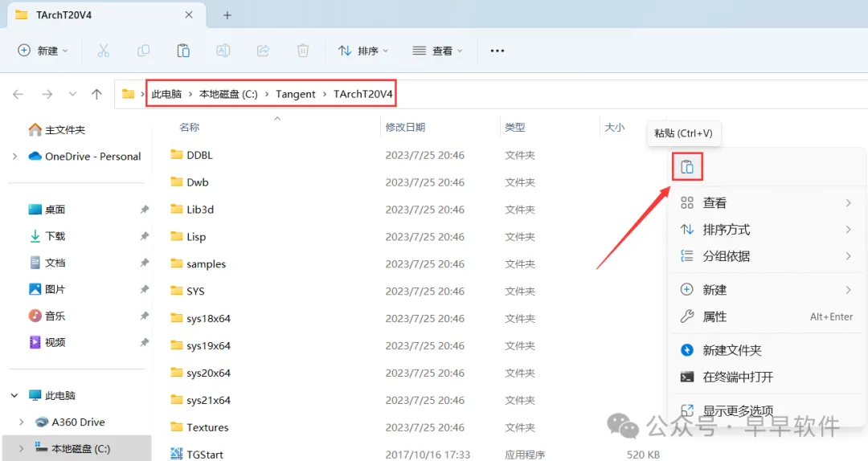
Task: Unpin 桌面 using its pin icon
Action: [145, 210]
